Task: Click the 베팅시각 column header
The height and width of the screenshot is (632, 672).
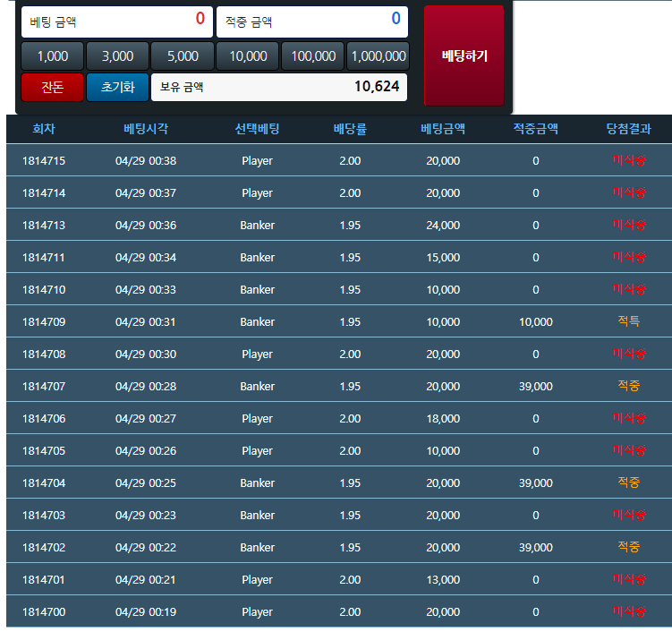Action: coord(146,129)
